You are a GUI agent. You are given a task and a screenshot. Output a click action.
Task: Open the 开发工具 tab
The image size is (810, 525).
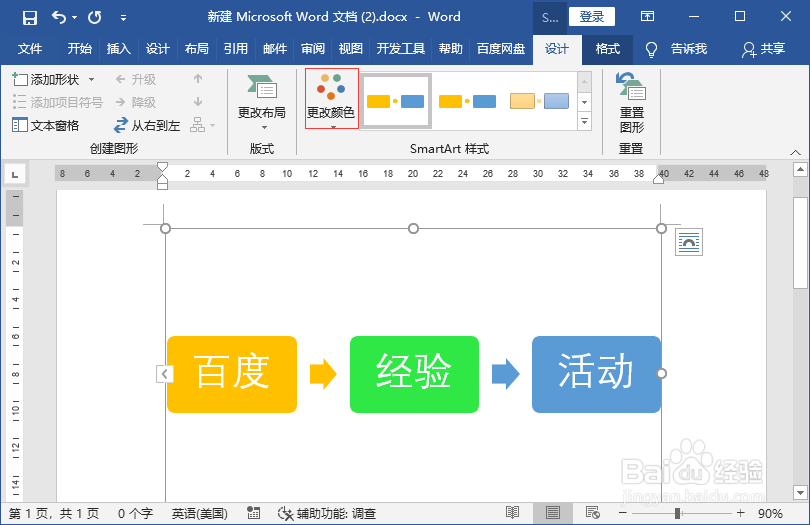(x=401, y=49)
